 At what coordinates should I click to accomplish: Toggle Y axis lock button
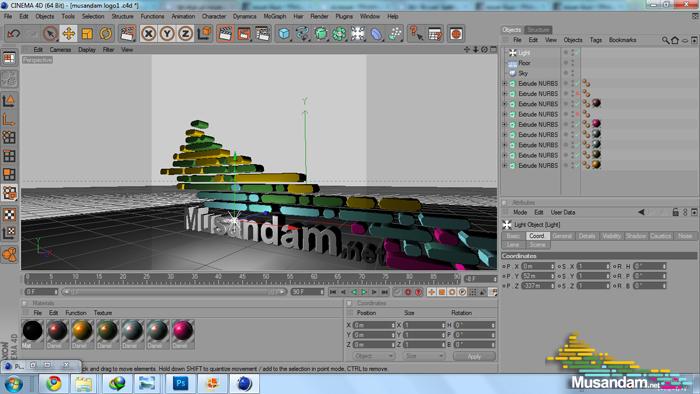pyautogui.click(x=167, y=33)
